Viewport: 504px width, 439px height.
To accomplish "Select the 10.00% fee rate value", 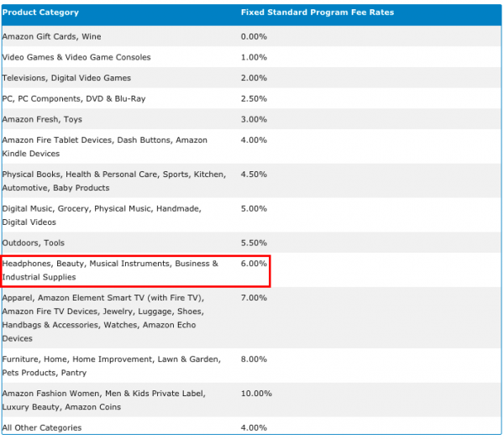I will [256, 394].
